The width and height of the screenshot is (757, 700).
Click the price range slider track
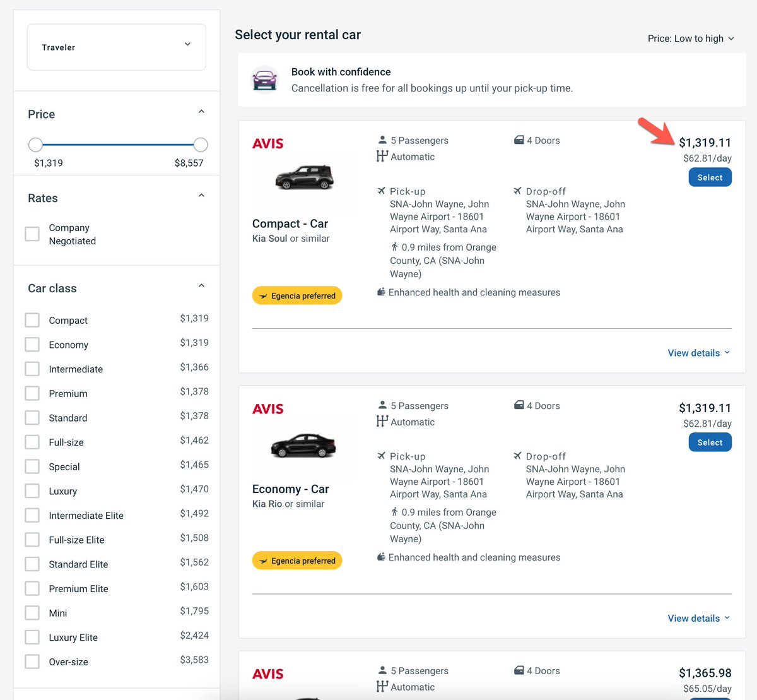[x=118, y=145]
